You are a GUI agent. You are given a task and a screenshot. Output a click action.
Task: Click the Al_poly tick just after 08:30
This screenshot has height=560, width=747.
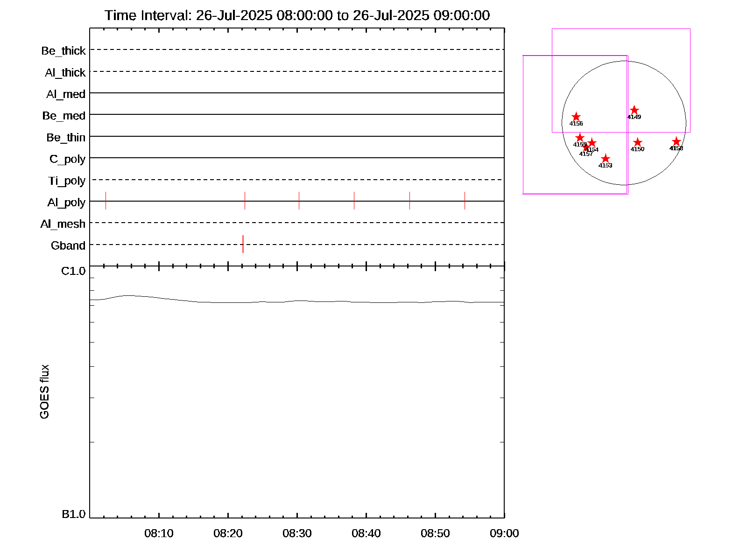coord(299,201)
